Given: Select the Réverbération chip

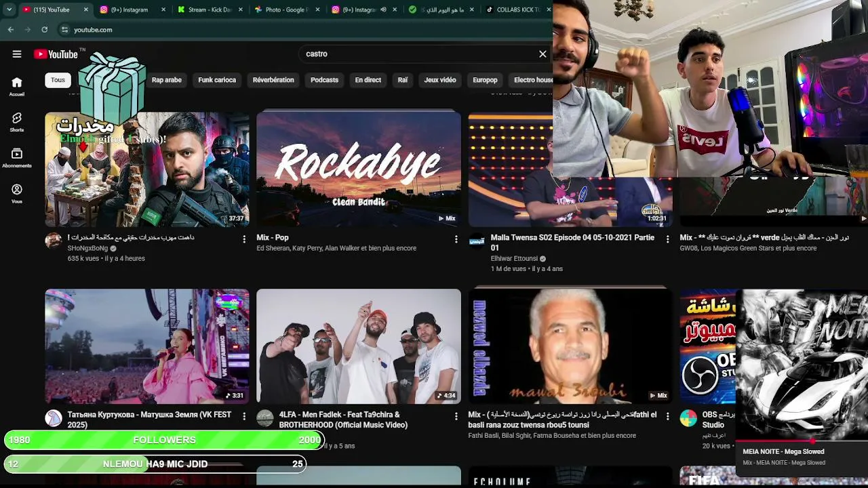Looking at the screenshot, I should click(273, 80).
